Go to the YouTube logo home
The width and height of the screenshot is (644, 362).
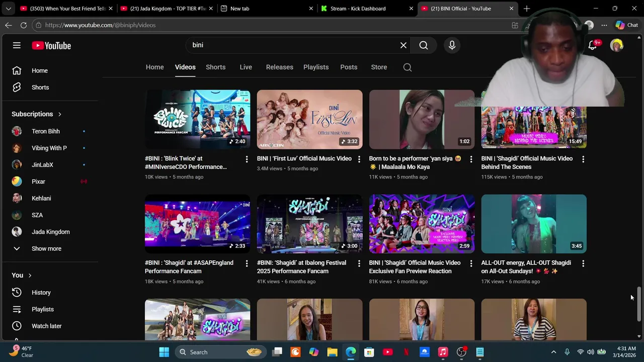(51, 45)
